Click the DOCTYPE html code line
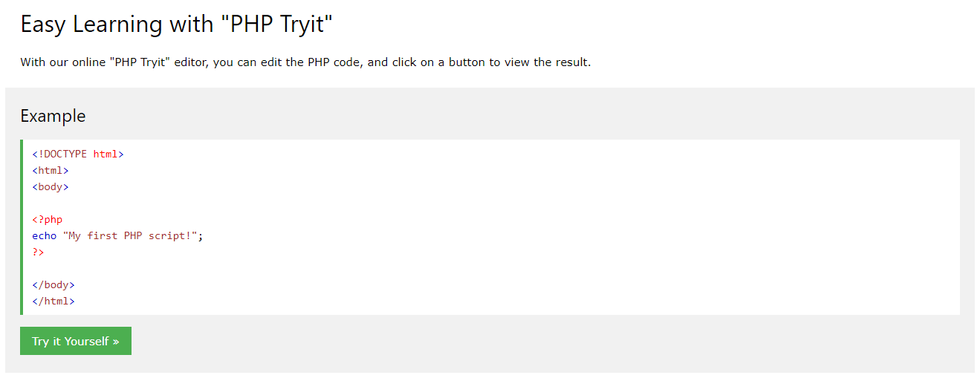980x378 pixels. [x=77, y=154]
